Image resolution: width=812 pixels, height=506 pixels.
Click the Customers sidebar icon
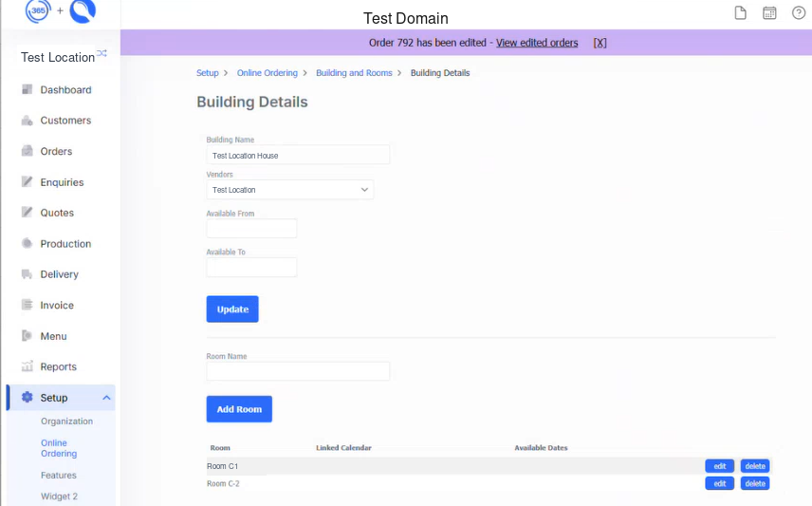[x=27, y=121]
